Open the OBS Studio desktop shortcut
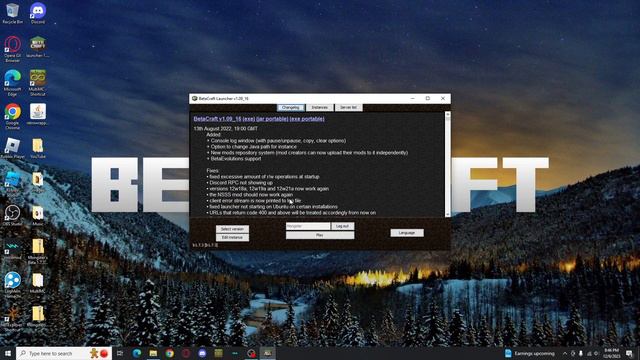 [12, 216]
